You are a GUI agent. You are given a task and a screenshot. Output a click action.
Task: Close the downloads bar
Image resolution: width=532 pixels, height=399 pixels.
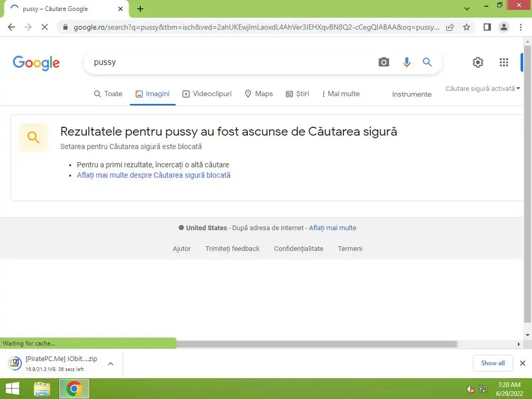pos(523,363)
